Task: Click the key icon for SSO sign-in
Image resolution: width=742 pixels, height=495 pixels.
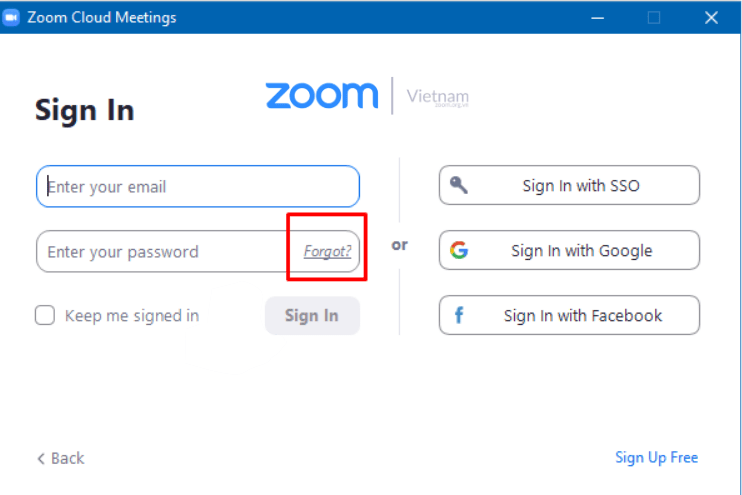Action: click(x=459, y=185)
